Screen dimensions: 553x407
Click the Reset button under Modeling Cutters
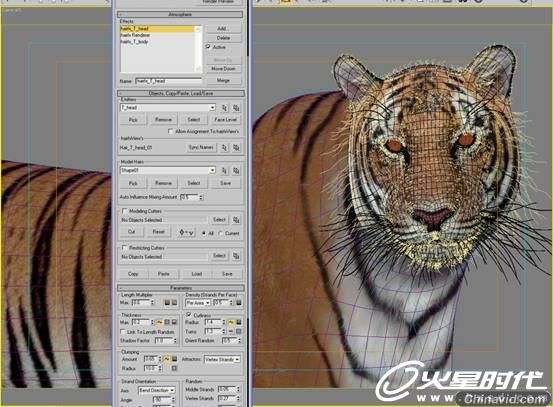point(158,232)
